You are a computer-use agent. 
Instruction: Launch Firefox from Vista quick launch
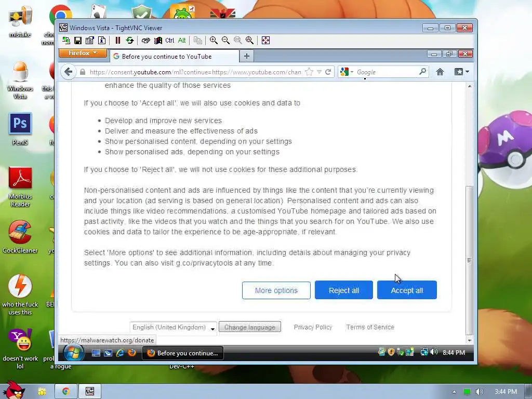pyautogui.click(x=132, y=353)
